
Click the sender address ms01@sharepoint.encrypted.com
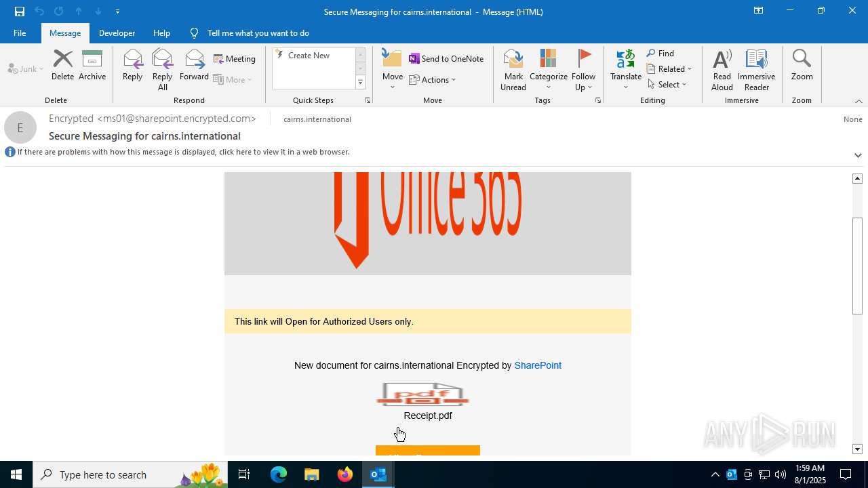tap(177, 119)
